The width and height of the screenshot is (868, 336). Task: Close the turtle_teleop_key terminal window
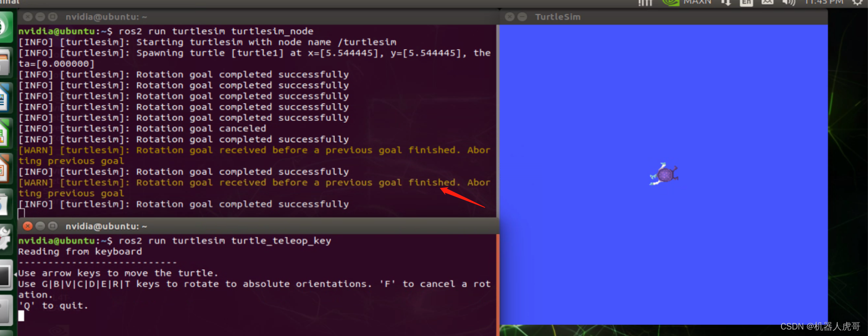tap(28, 226)
